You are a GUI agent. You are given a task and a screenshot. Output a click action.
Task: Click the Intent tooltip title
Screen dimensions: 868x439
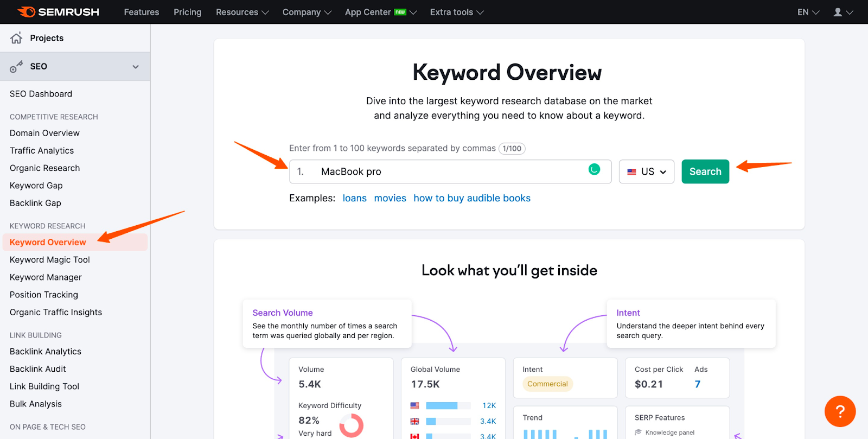click(628, 313)
